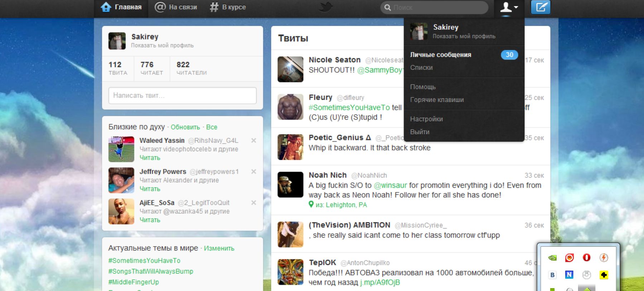Click #SometimesYouHaveTo hashtag in Fleury tweet

point(349,108)
